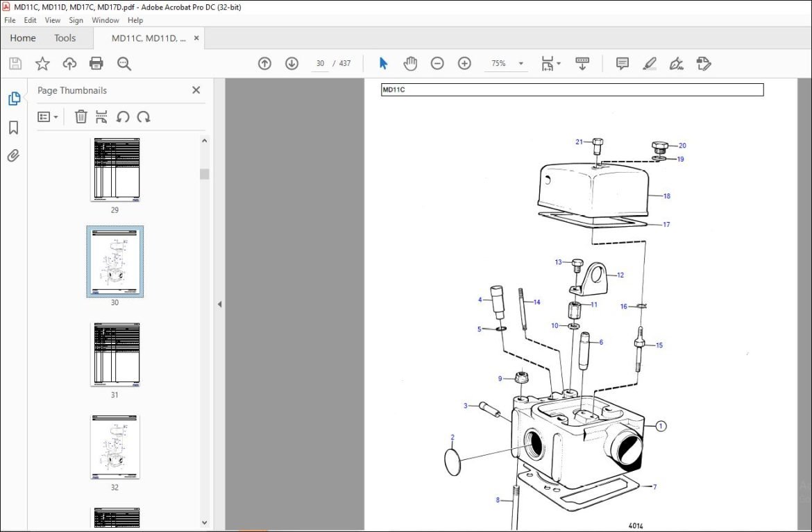
Task: Click the stamp/share tool icon
Action: click(703, 64)
